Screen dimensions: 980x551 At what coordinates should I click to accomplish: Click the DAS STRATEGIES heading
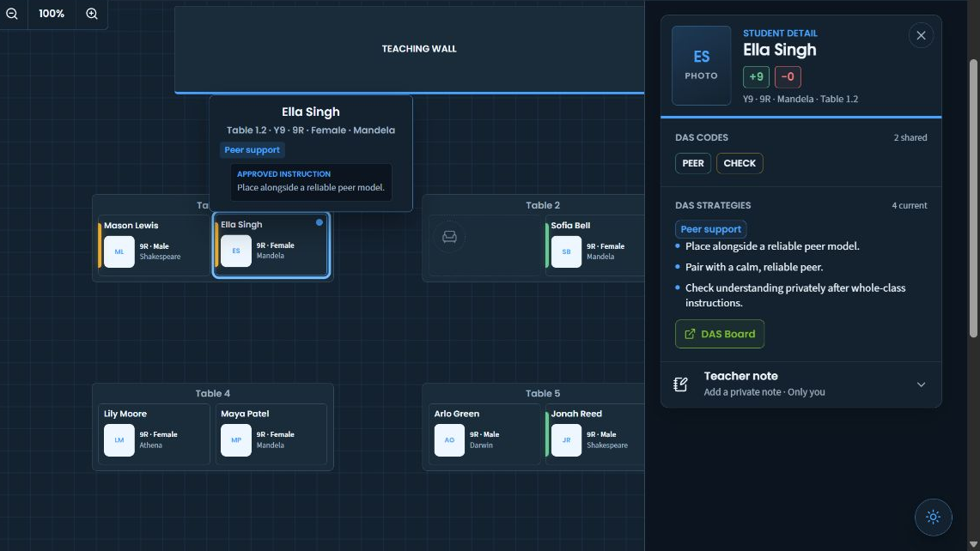[x=713, y=205]
